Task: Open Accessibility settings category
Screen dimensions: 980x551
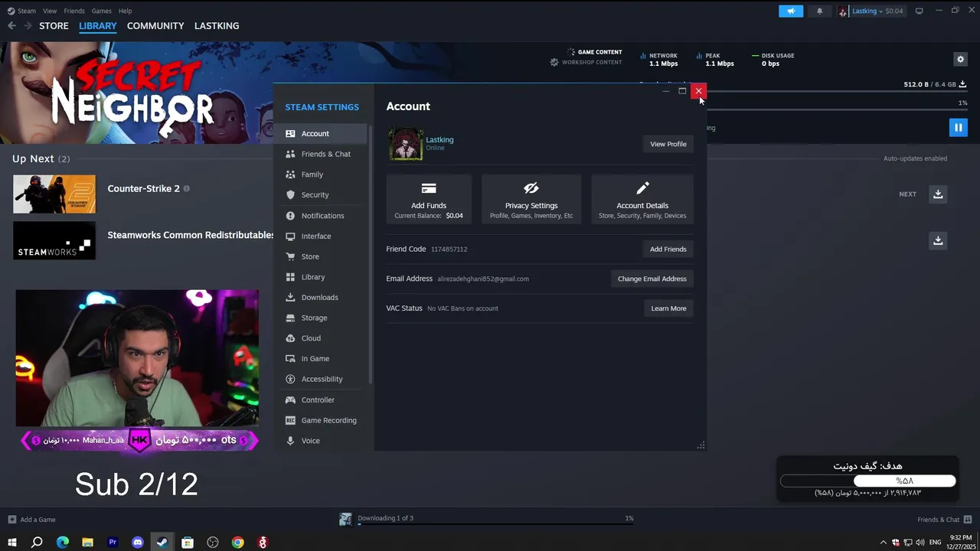Action: pyautogui.click(x=322, y=379)
